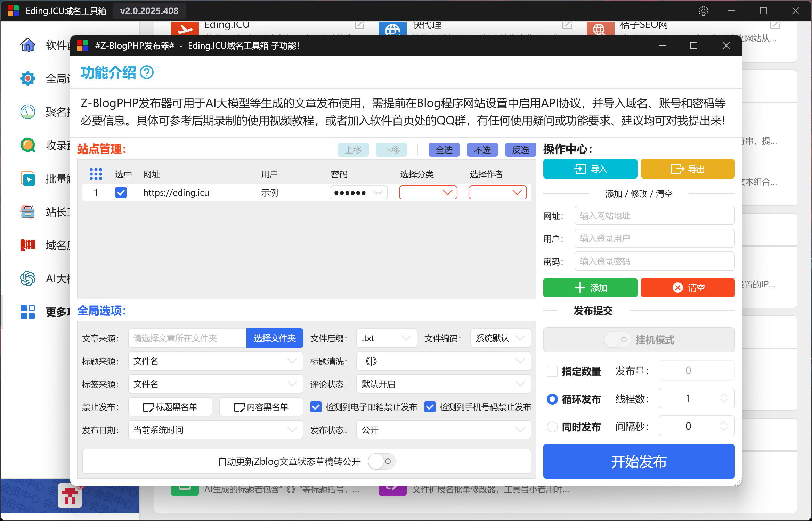The height and width of the screenshot is (521, 812).
Task: Click the 间隔秒 stepper field
Action: (x=697, y=426)
